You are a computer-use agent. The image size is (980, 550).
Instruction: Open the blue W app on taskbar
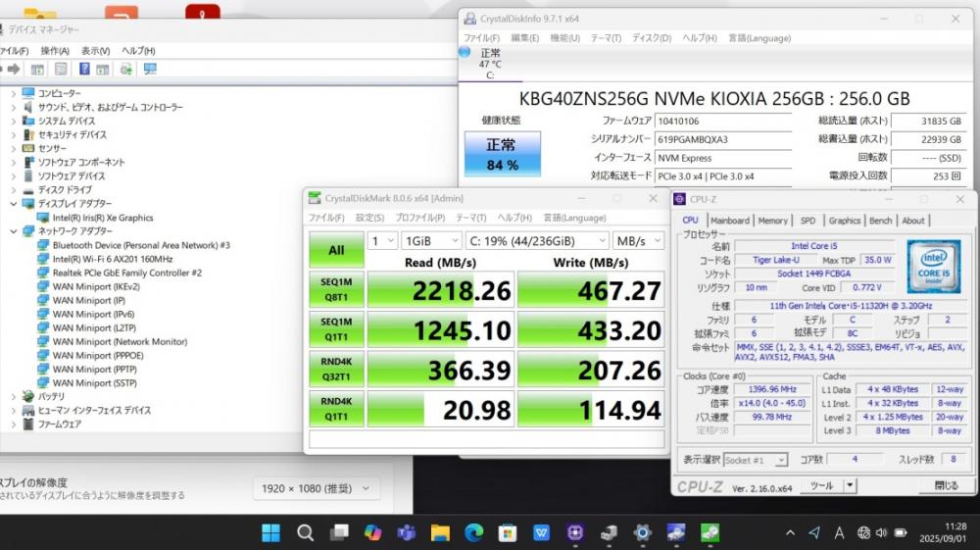541,532
